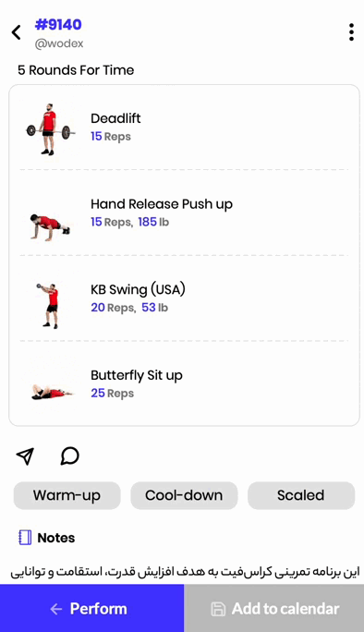
Task: Switch to the Scaled version
Action: [301, 495]
